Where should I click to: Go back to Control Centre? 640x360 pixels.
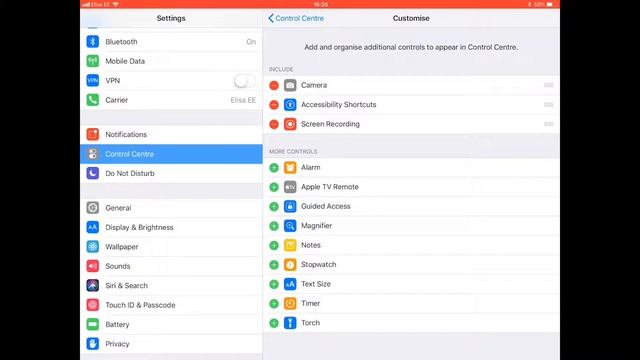click(296, 18)
